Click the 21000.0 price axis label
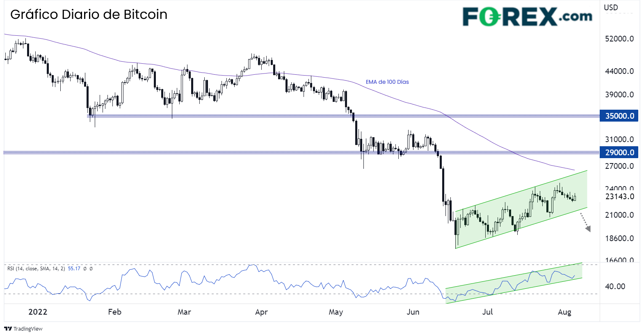 [619, 215]
